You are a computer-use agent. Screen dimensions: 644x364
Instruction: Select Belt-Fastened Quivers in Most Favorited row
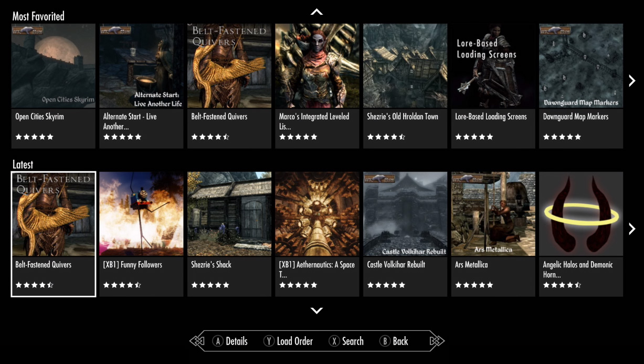[x=229, y=66]
